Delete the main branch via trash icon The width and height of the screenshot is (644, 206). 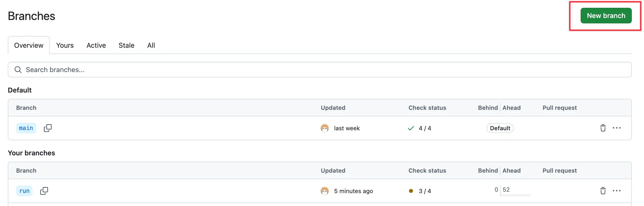[x=603, y=128]
